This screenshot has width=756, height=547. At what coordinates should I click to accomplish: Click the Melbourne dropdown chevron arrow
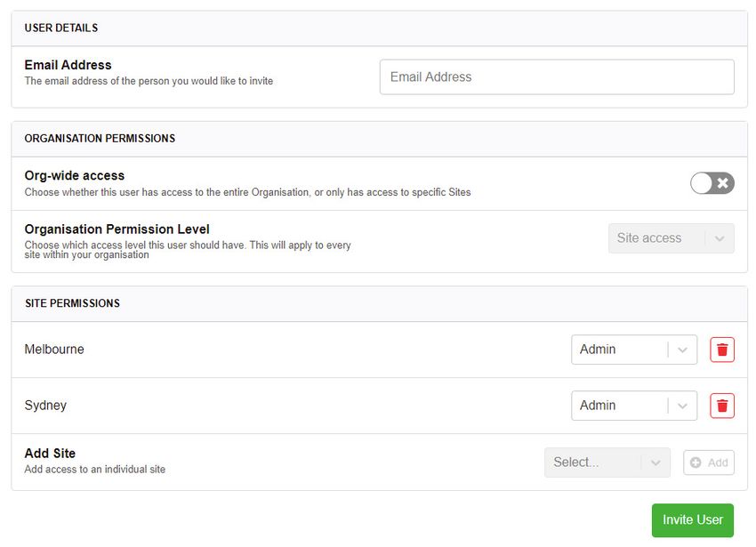(682, 350)
